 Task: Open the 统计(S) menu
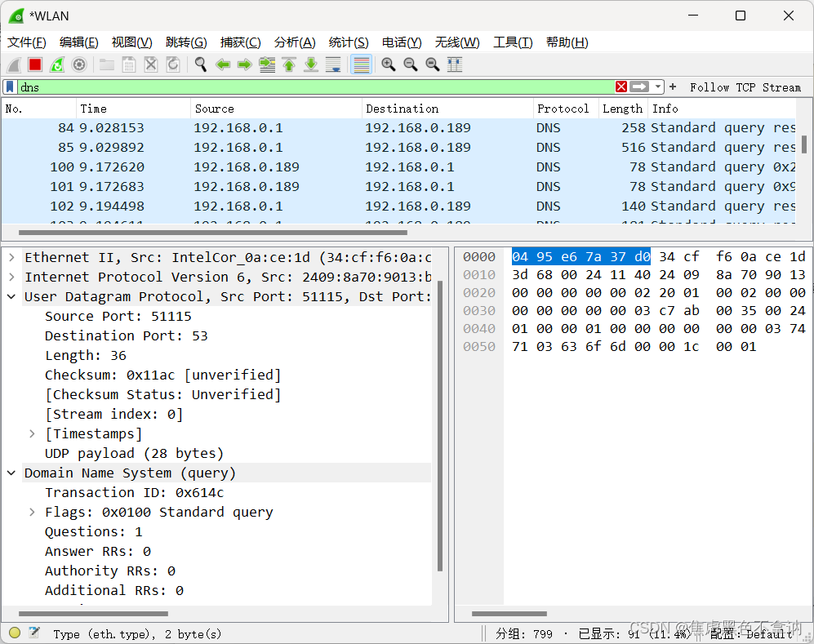click(x=349, y=42)
